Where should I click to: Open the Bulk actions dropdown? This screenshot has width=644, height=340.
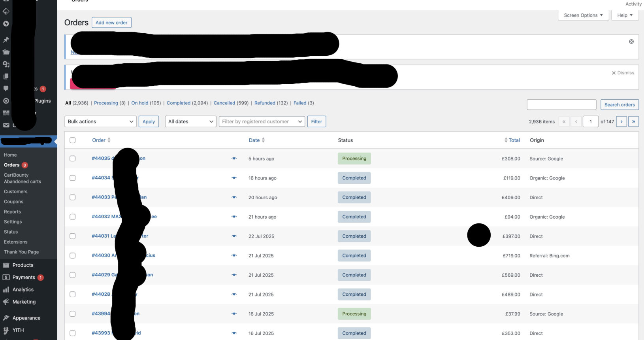pyautogui.click(x=100, y=122)
